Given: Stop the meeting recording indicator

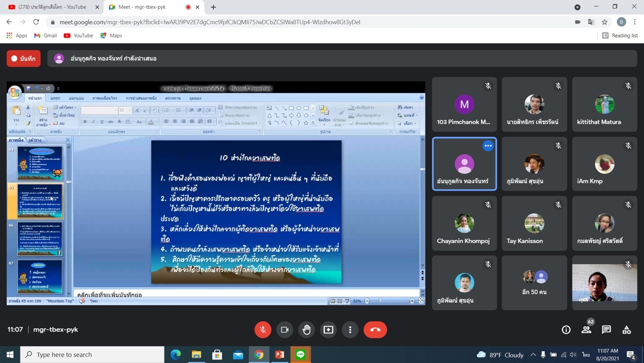Looking at the screenshot, I should (x=24, y=58).
